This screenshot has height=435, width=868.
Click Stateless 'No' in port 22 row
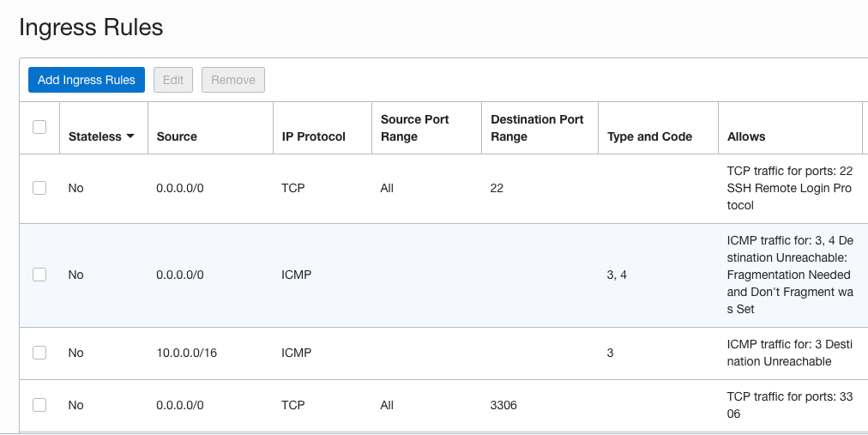(x=75, y=188)
